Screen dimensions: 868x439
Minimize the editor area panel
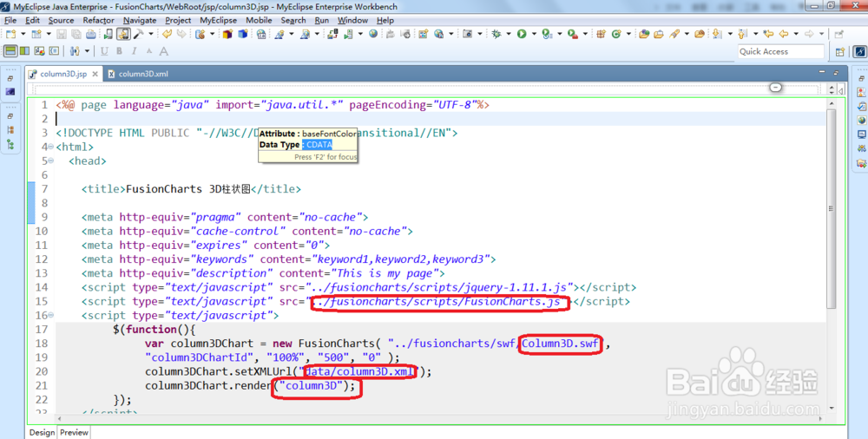point(822,72)
